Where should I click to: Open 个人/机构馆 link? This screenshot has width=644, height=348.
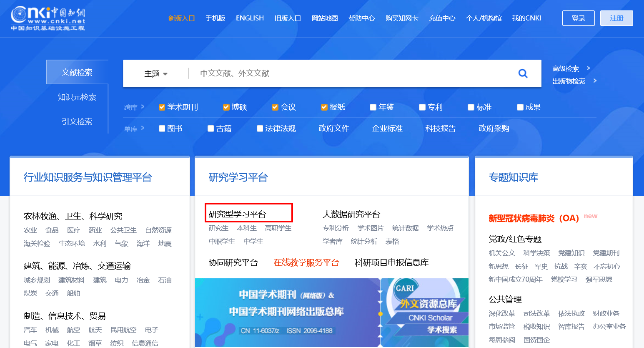(484, 18)
